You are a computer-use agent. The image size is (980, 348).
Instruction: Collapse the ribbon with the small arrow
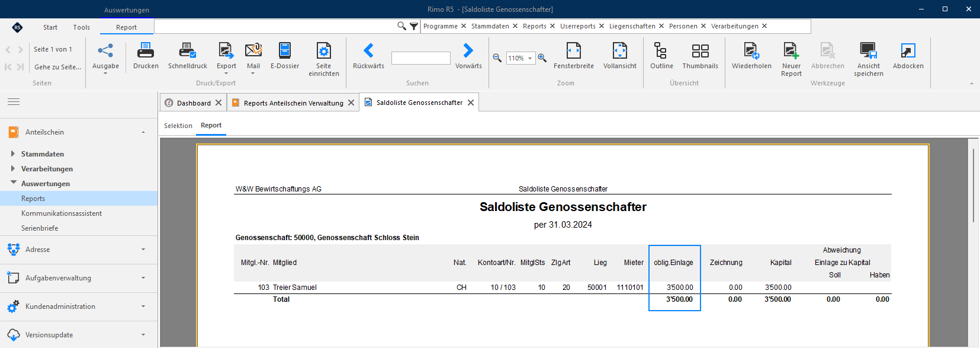[971, 84]
